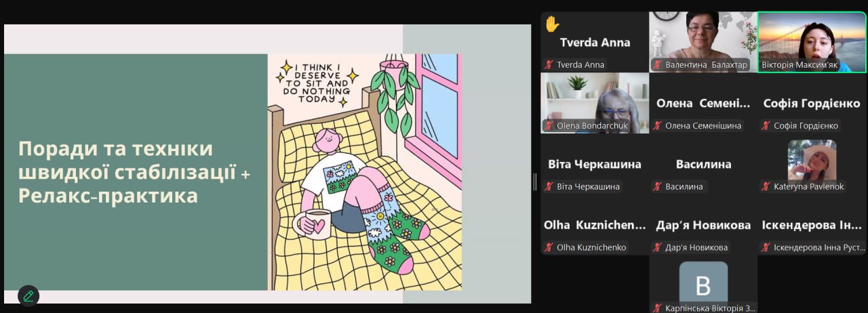Click muted mic icon beside Дар'я Новикова
The width and height of the screenshot is (868, 313).
[x=657, y=248]
